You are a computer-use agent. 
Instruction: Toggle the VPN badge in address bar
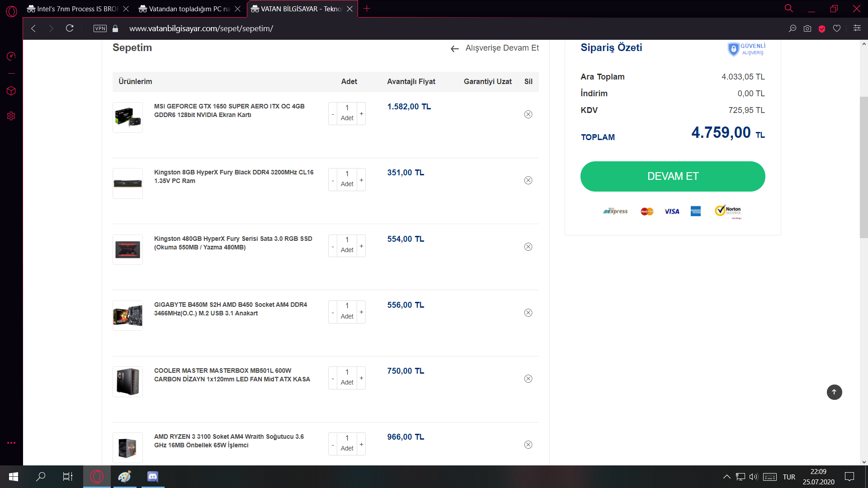point(100,28)
